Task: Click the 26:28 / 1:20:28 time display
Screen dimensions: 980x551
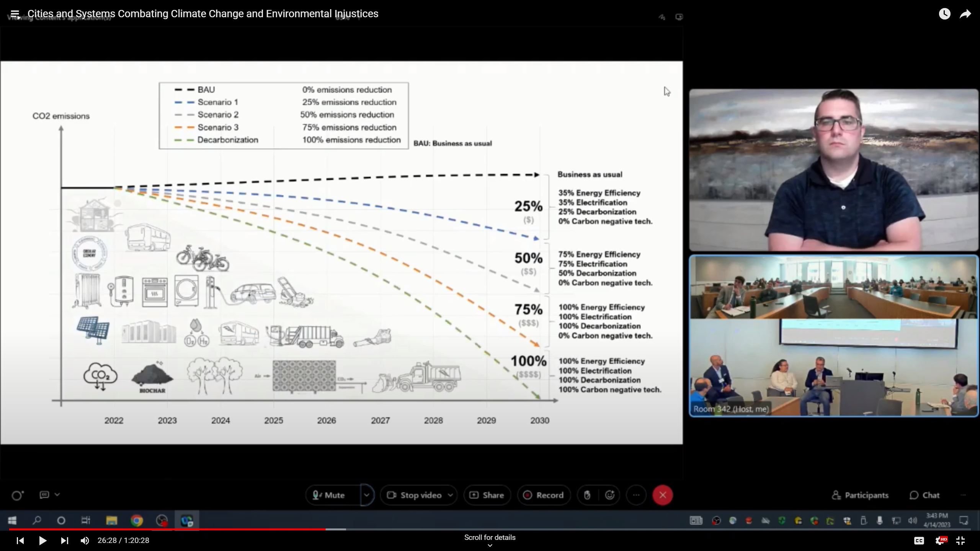Action: [123, 540]
